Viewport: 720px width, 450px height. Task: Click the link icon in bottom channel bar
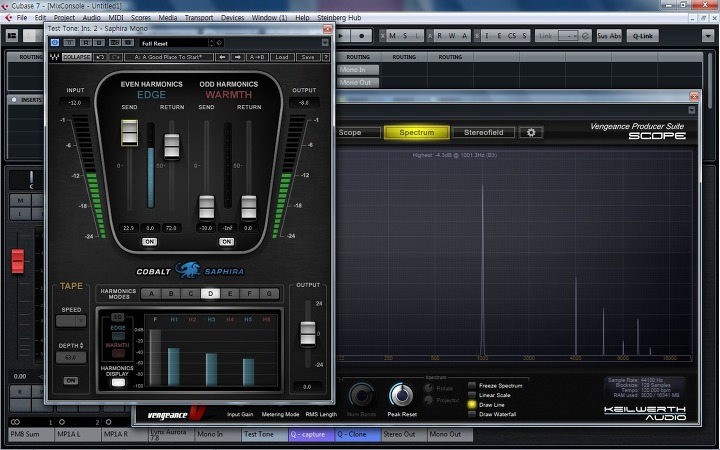15,422
